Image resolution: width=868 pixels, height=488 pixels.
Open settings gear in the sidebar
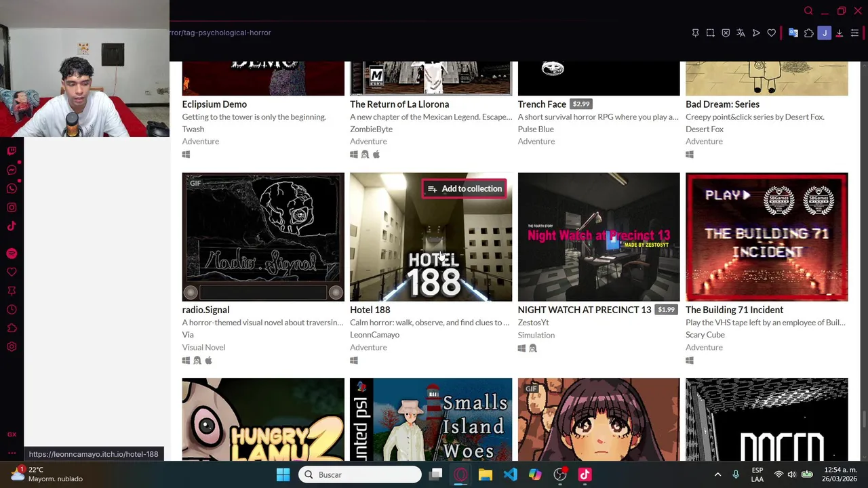pyautogui.click(x=12, y=346)
